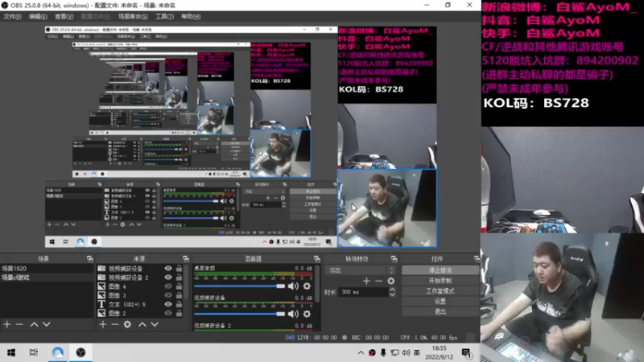Open the notification center icon
Image resolution: width=644 pixels, height=362 pixels.
point(466,352)
